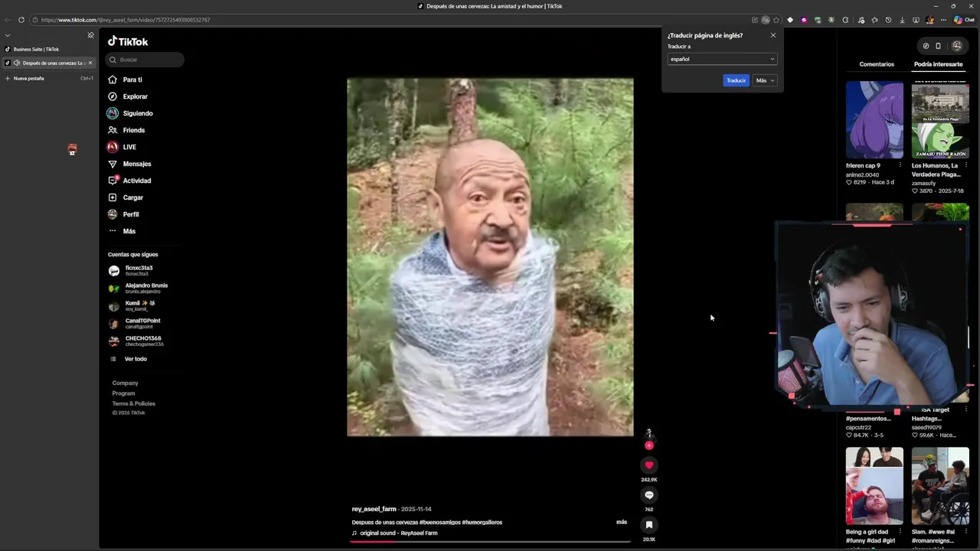This screenshot has height=551, width=980.
Task: Open Mensajes inbox
Action: 129,164
